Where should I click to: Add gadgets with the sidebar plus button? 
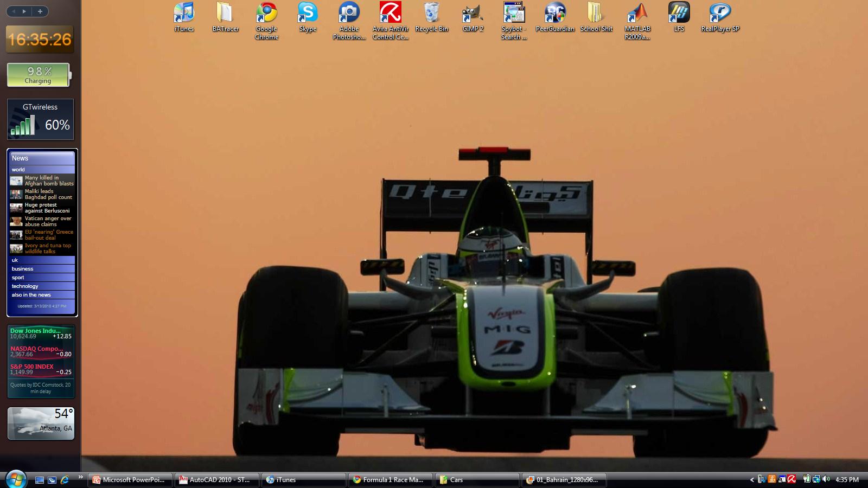point(40,11)
